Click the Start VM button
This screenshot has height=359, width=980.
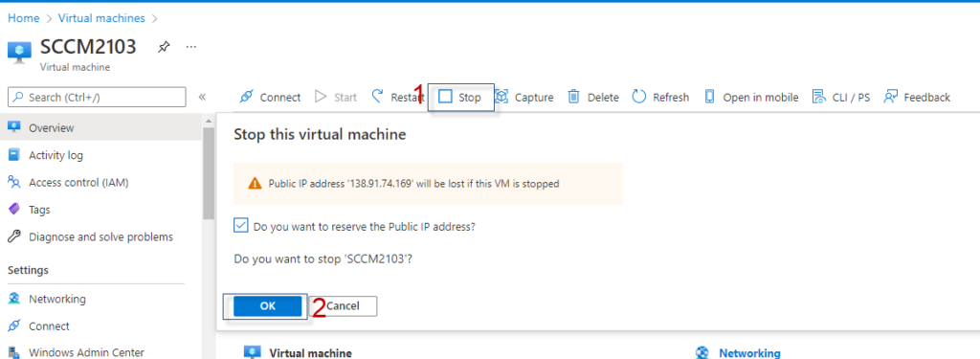point(336,98)
